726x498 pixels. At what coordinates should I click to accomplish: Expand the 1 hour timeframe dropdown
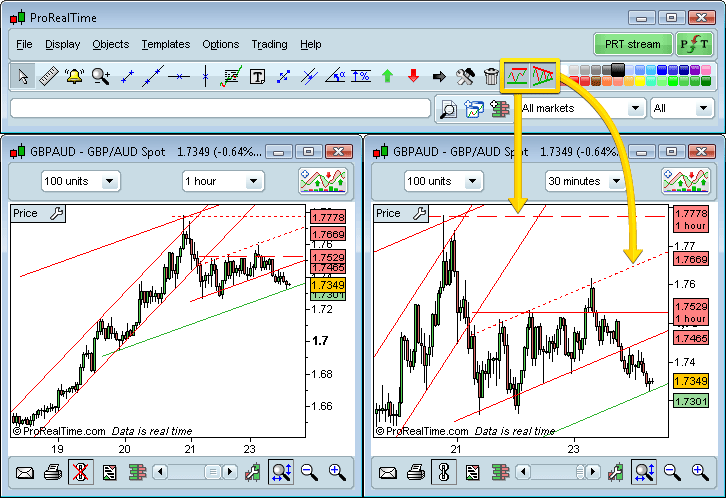coord(222,181)
